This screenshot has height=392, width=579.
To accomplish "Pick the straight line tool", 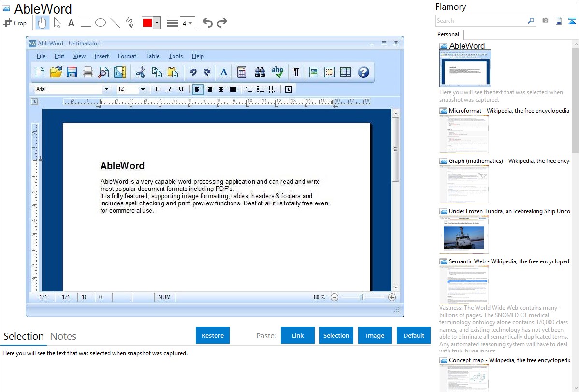I will [115, 23].
